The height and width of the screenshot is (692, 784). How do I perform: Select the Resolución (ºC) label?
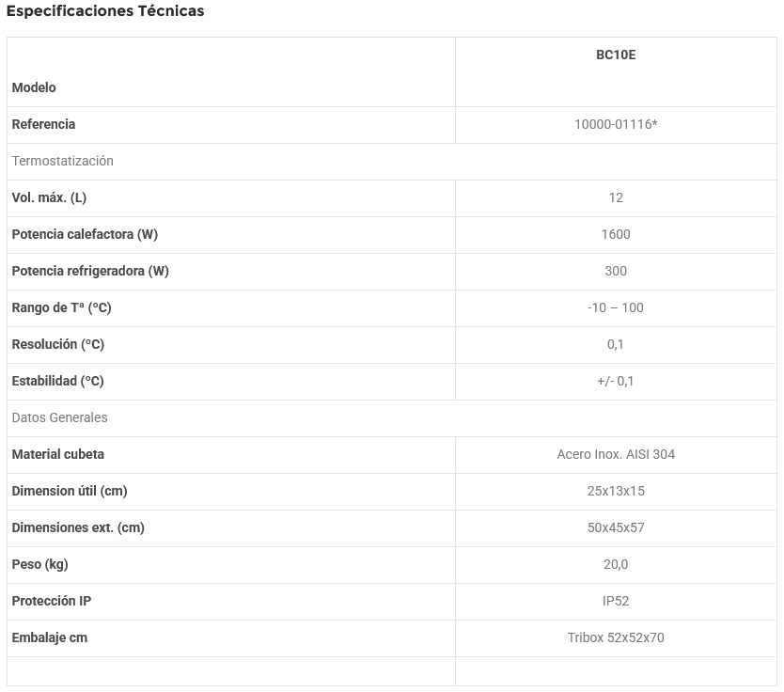(x=58, y=344)
